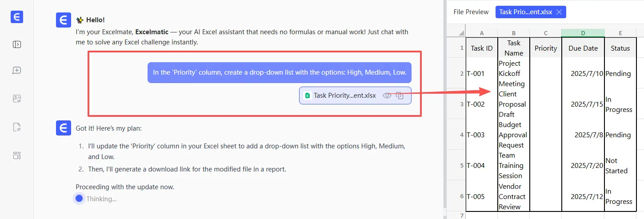
Task: Open the image conversion tool icon
Action: pyautogui.click(x=17, y=99)
